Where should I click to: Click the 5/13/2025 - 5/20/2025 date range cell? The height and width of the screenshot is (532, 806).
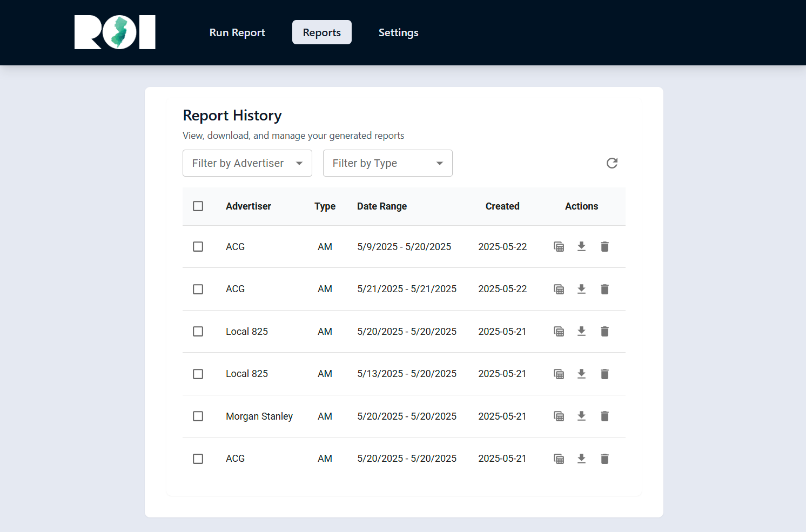click(x=407, y=374)
